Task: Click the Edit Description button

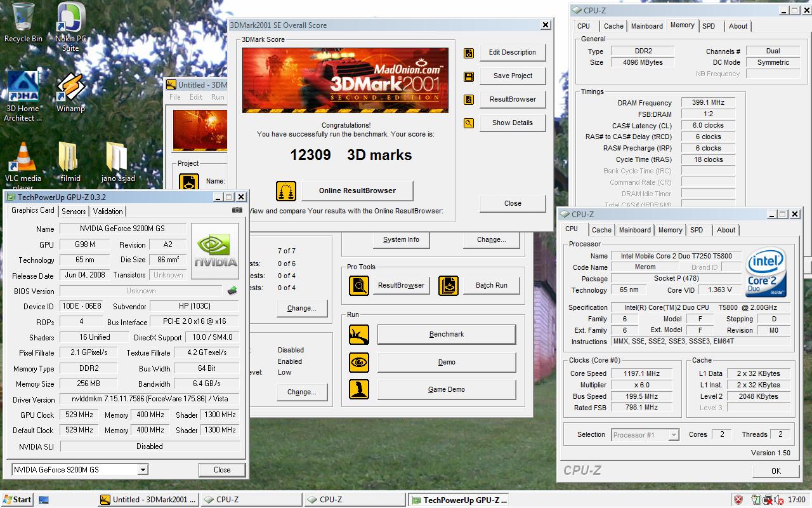Action: pyautogui.click(x=513, y=53)
